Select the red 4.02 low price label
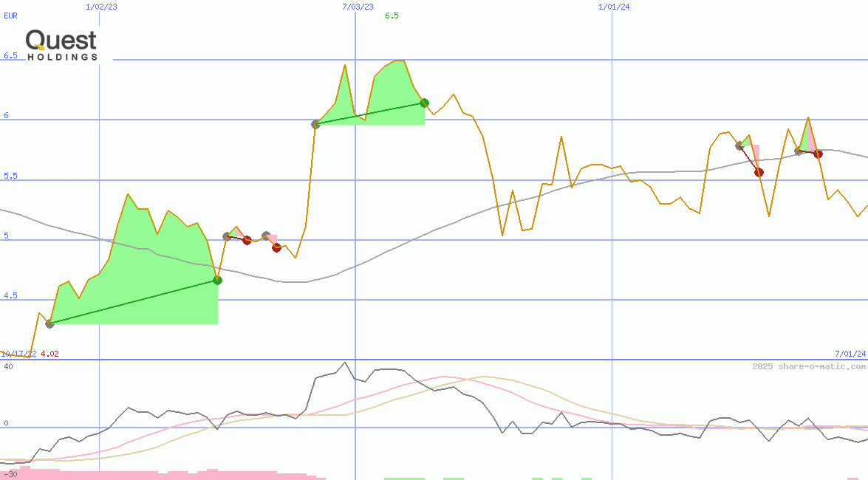The image size is (868, 480). pos(49,354)
